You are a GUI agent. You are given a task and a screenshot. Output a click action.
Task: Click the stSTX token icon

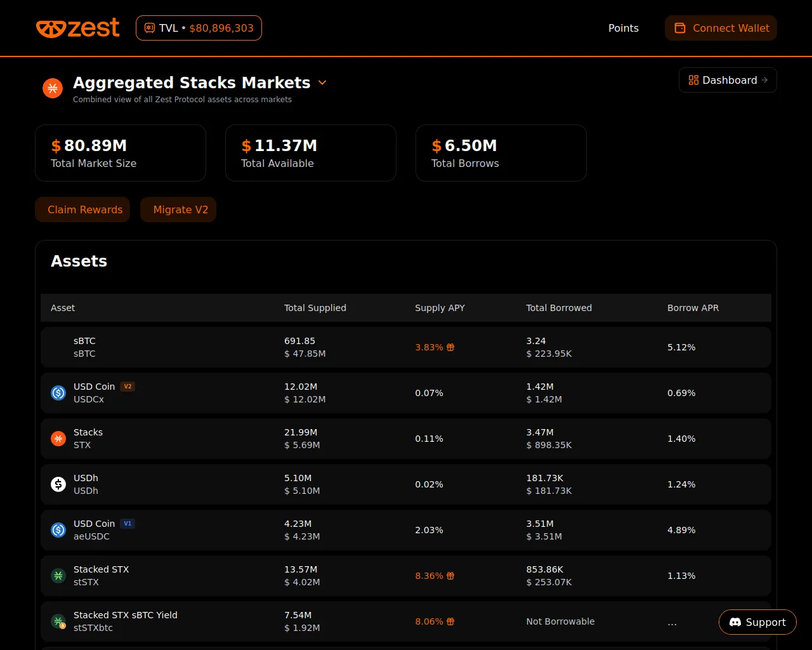coord(58,576)
